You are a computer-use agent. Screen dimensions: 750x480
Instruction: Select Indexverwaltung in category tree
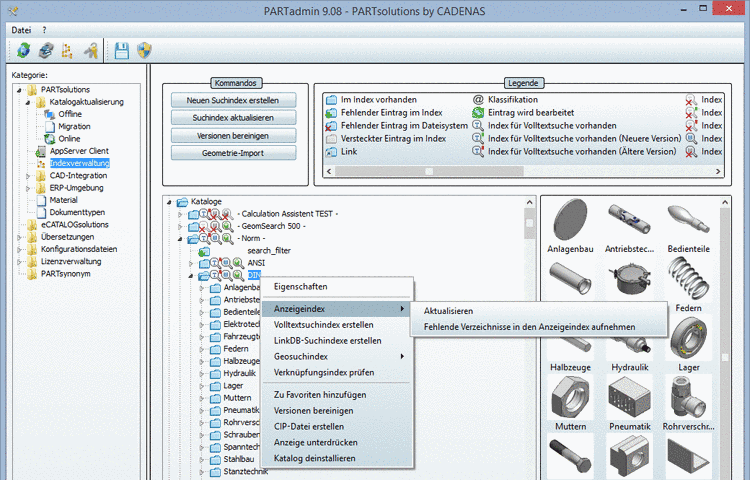pyautogui.click(x=79, y=163)
